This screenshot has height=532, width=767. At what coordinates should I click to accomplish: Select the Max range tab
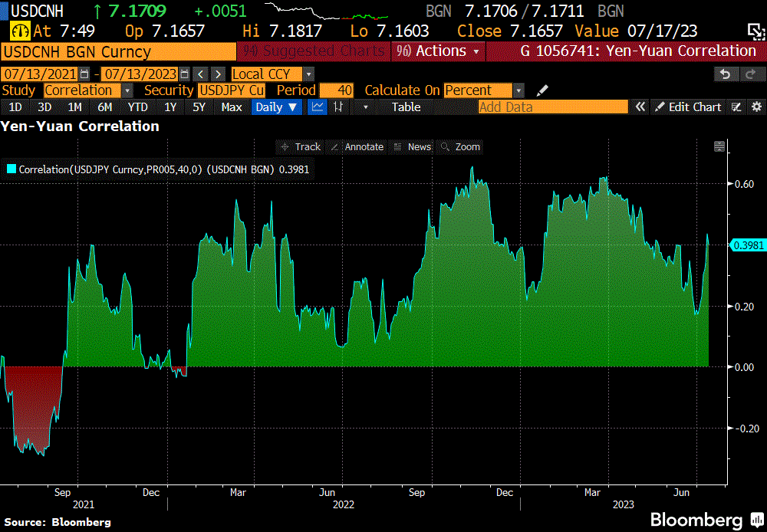[232, 107]
